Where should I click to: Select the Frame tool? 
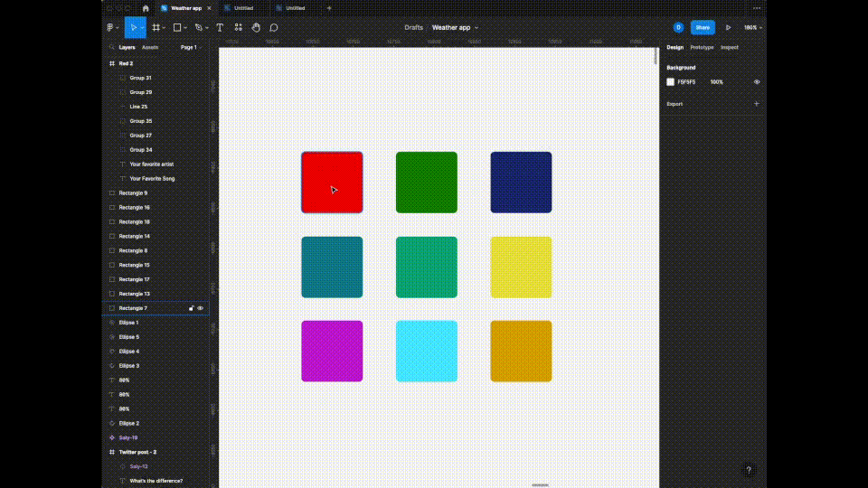tap(156, 28)
